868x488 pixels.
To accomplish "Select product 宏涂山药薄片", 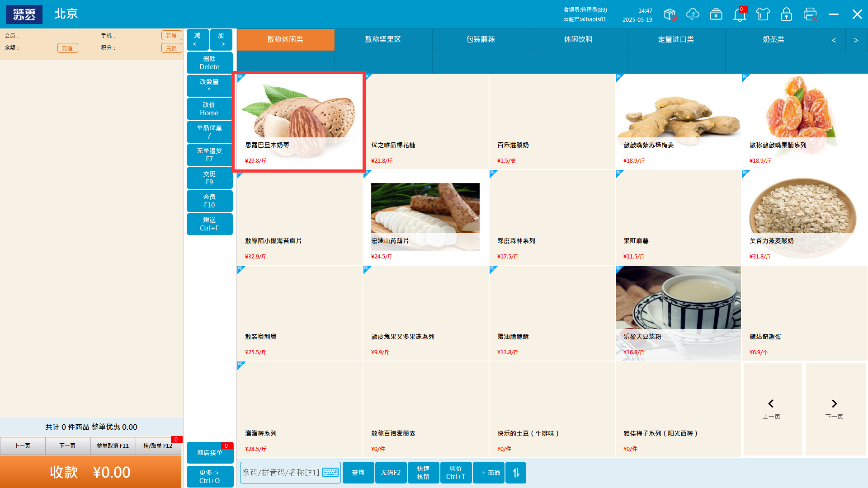I will point(426,217).
